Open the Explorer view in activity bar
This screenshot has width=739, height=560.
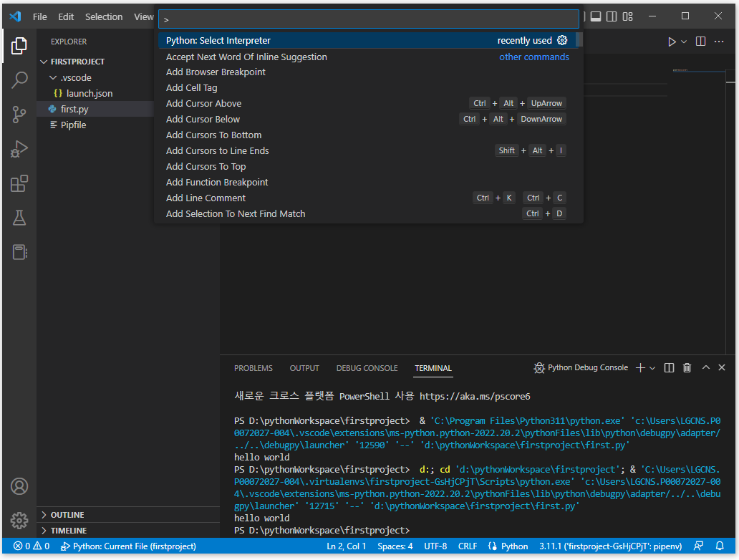19,45
